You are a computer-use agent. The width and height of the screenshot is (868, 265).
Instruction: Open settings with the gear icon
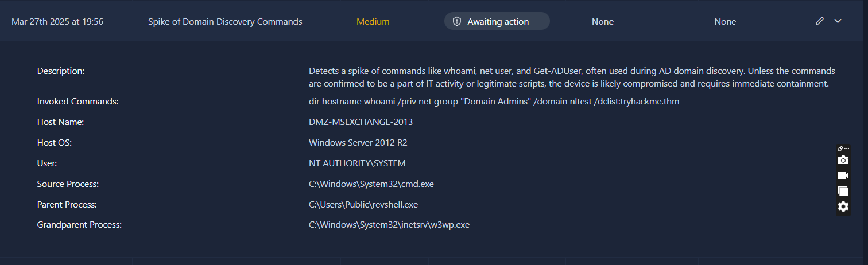click(843, 206)
